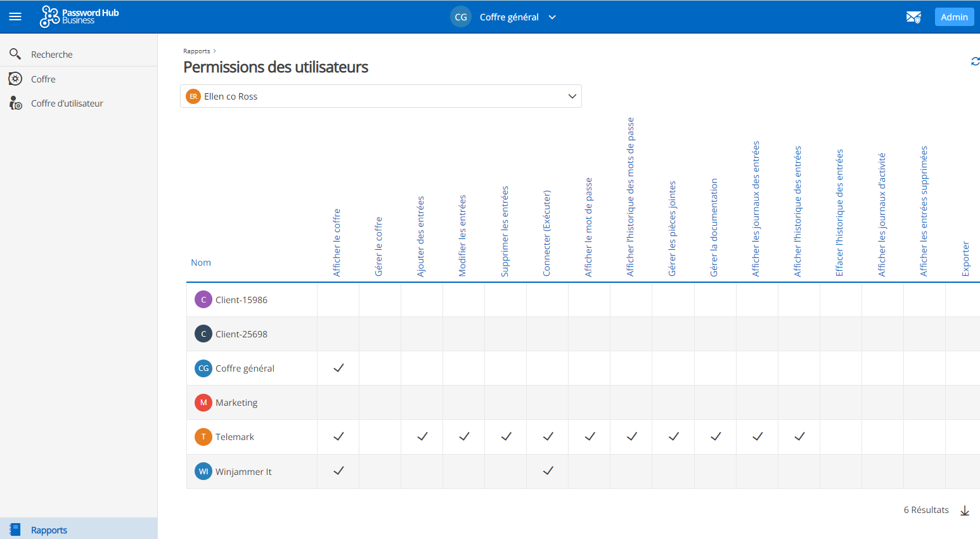Expand the Coffre général vault selector
980x539 pixels.
pyautogui.click(x=552, y=17)
